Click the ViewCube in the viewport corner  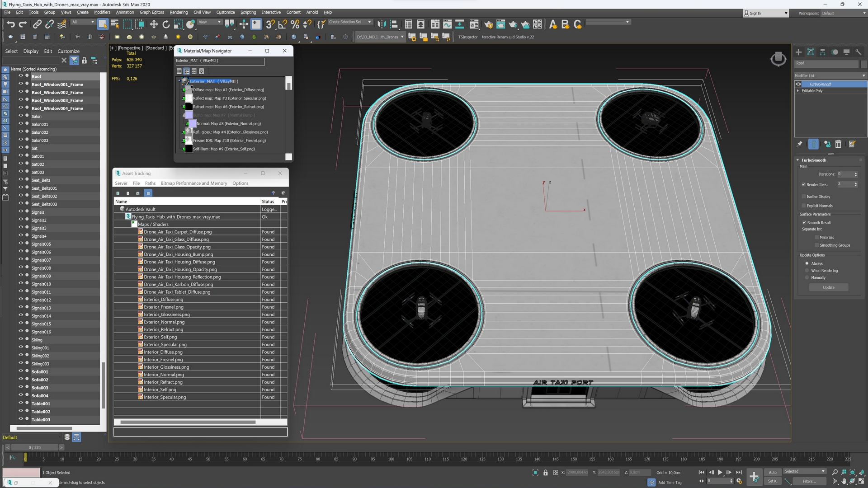778,59
